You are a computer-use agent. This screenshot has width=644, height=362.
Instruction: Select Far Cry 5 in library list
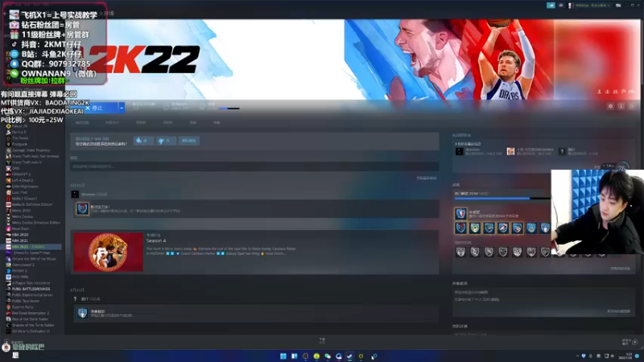pyautogui.click(x=19, y=132)
